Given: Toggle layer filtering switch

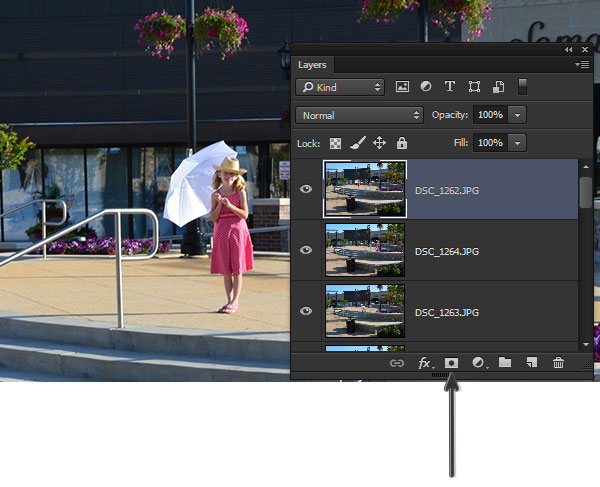Looking at the screenshot, I should click(522, 86).
